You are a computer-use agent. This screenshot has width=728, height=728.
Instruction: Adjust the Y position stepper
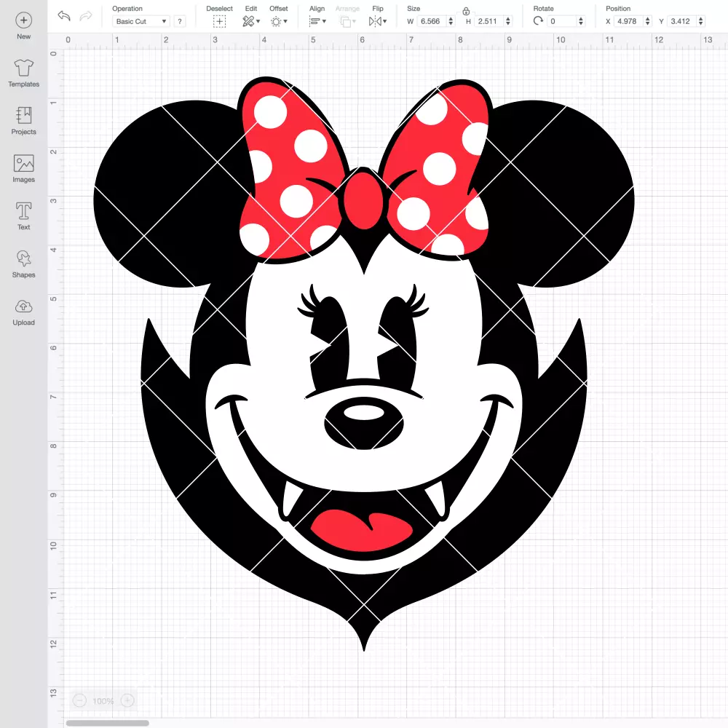pos(700,21)
